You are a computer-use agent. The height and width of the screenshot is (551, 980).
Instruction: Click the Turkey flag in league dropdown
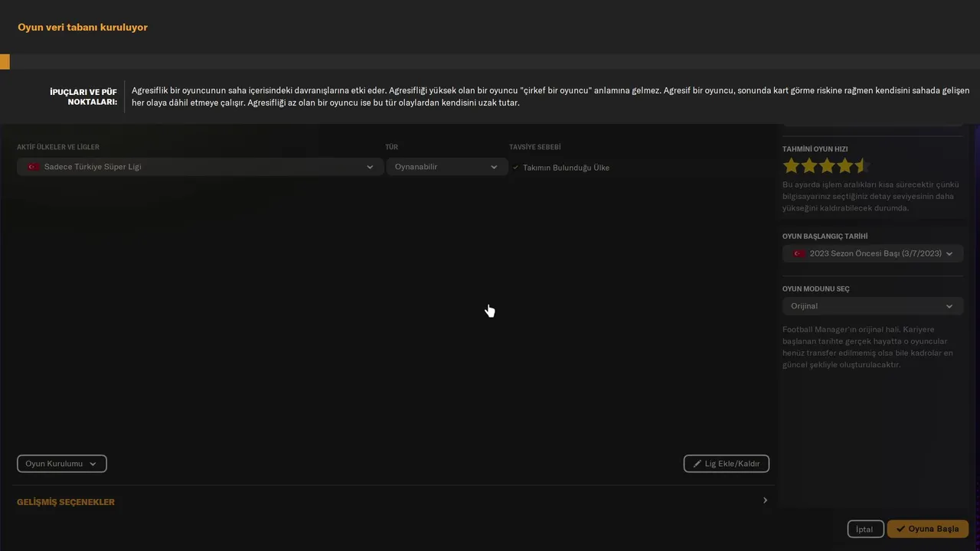pos(34,167)
